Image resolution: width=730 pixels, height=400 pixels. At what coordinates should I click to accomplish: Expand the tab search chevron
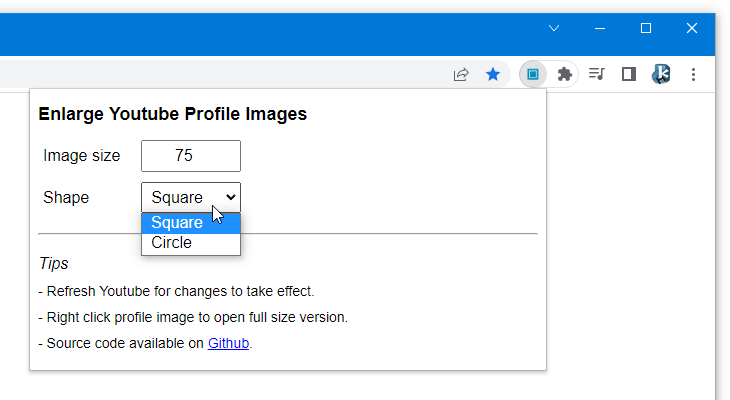click(x=554, y=28)
